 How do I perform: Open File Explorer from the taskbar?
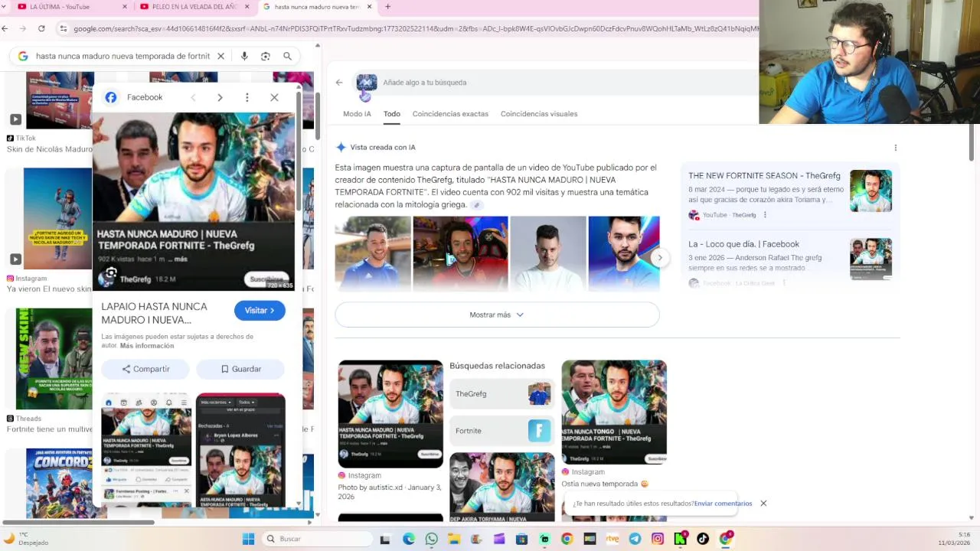point(454,539)
